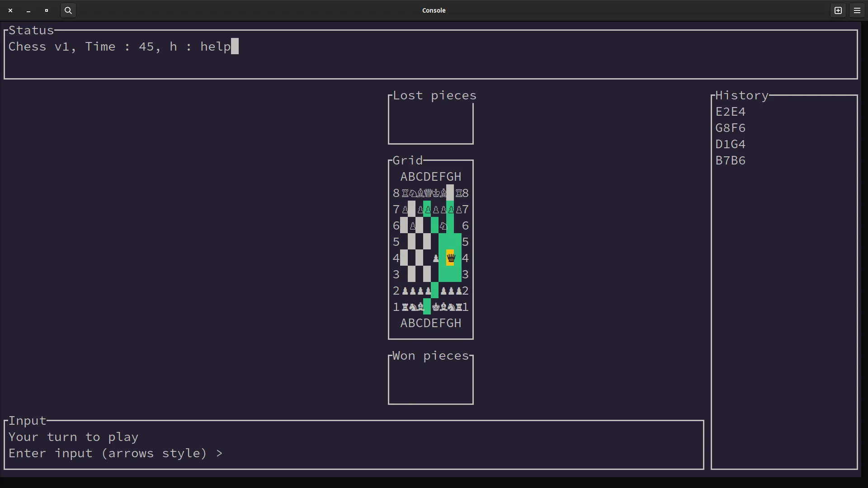Viewport: 868px width, 488px height.
Task: Open a new console tab
Action: [838, 10]
